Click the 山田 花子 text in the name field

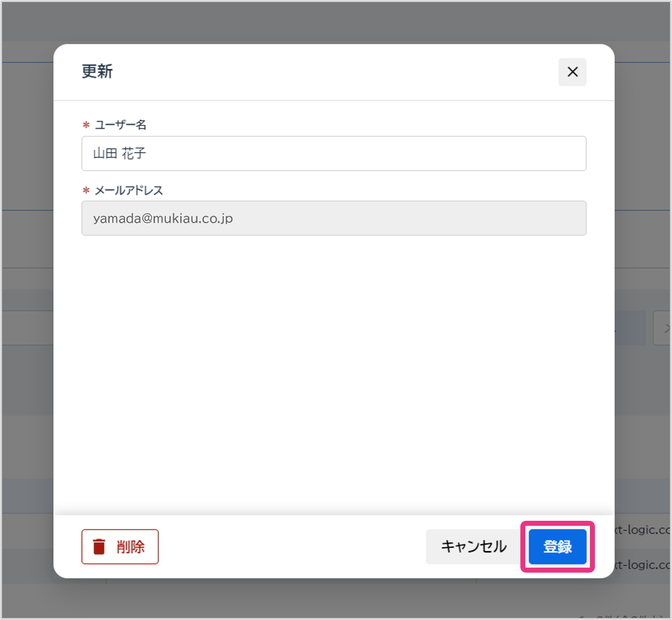[119, 154]
